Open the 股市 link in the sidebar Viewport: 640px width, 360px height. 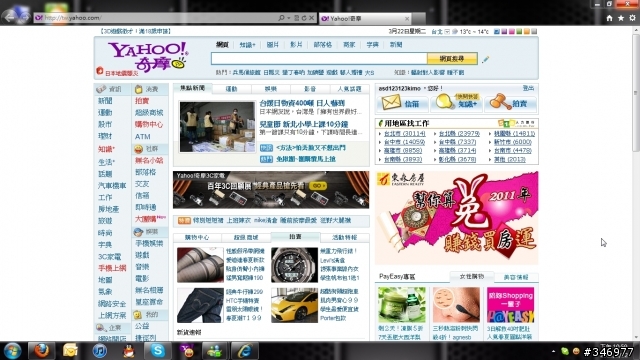point(105,124)
